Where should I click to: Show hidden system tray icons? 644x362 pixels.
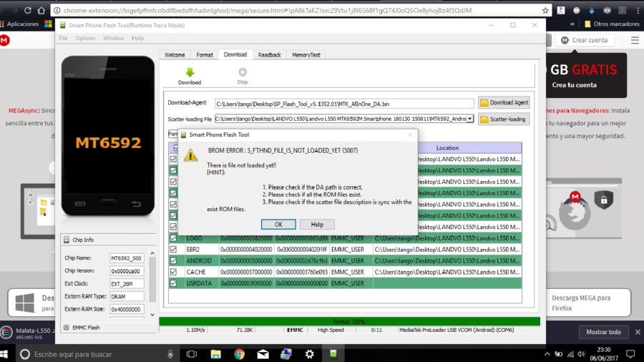coord(547,354)
